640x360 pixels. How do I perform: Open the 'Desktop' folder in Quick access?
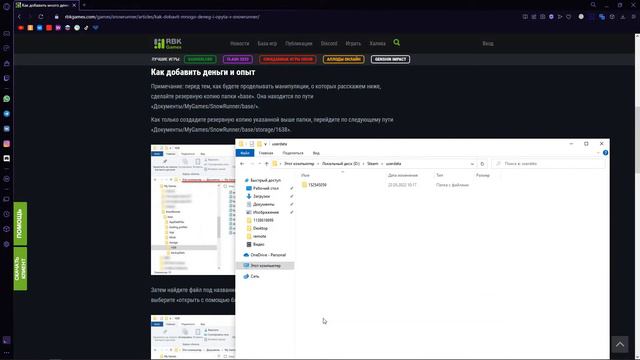pos(260,228)
